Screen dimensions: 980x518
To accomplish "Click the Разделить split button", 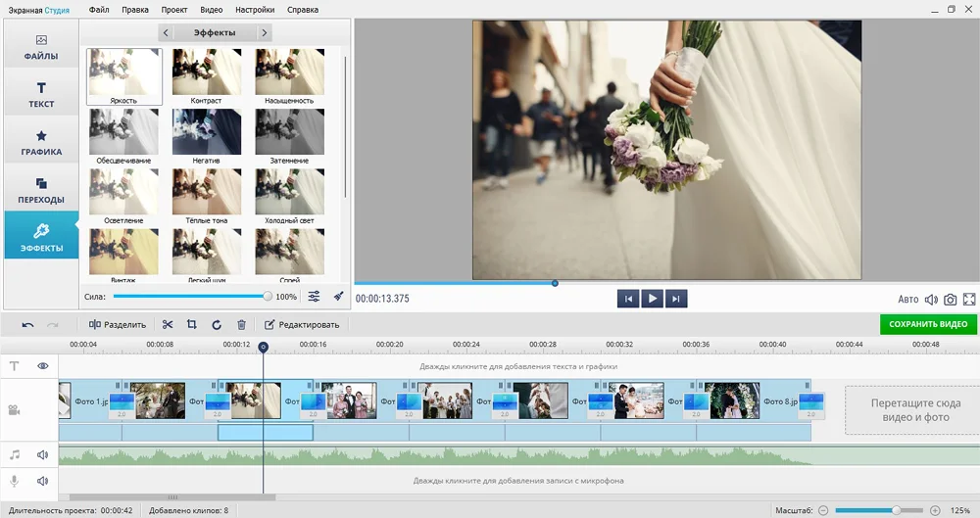I will [118, 324].
